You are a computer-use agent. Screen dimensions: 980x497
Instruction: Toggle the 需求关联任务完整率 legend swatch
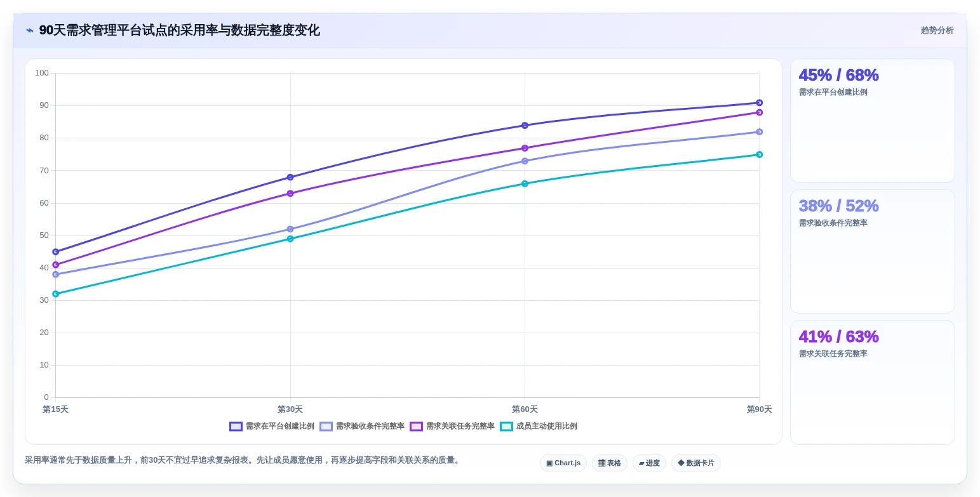point(416,427)
